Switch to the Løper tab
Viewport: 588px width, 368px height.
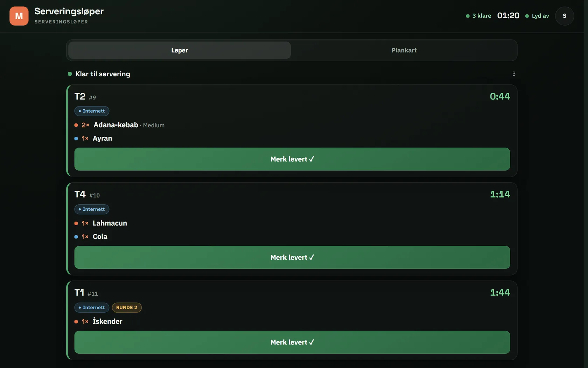pos(180,50)
